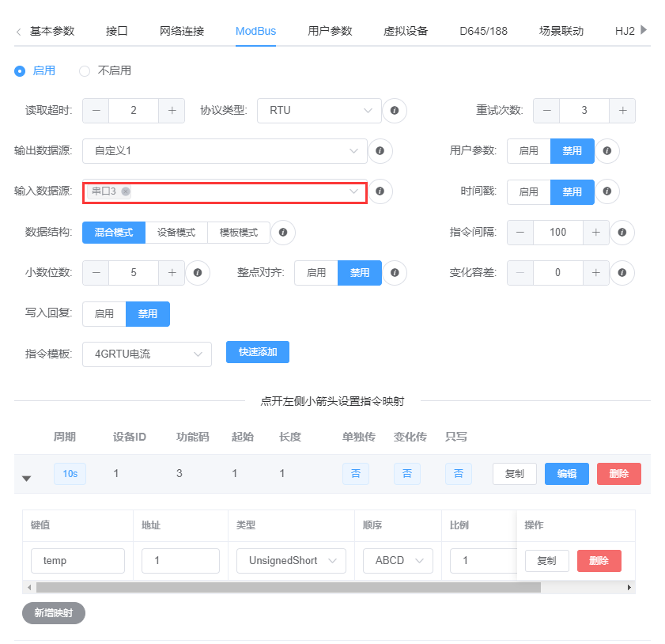Collapse the instruction row with left arrow

[x=26, y=478]
